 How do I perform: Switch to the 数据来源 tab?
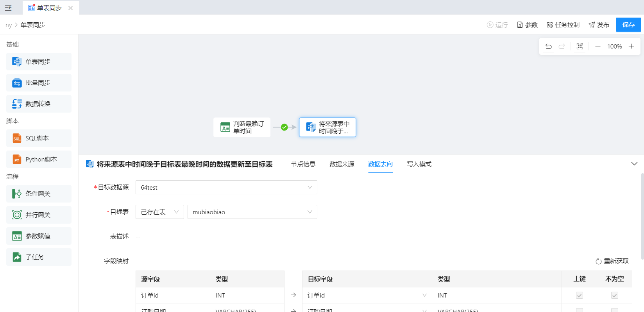[x=342, y=164]
